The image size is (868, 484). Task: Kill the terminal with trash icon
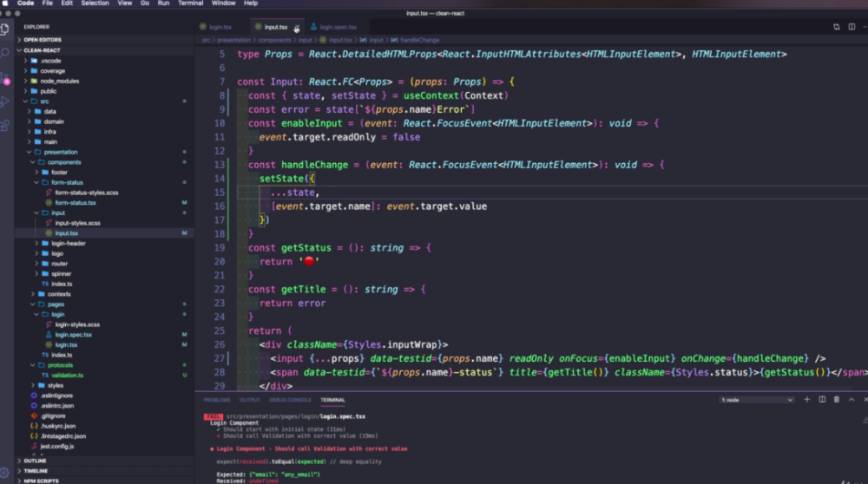837,399
